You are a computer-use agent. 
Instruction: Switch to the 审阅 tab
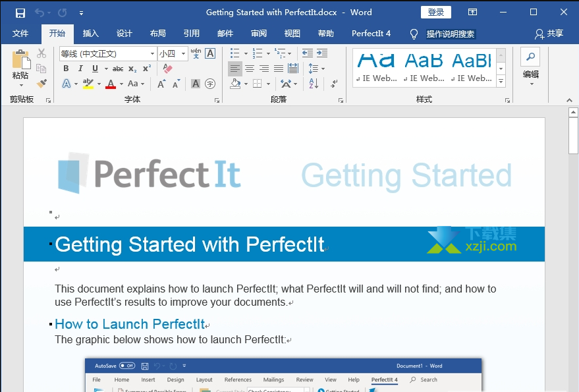[258, 34]
